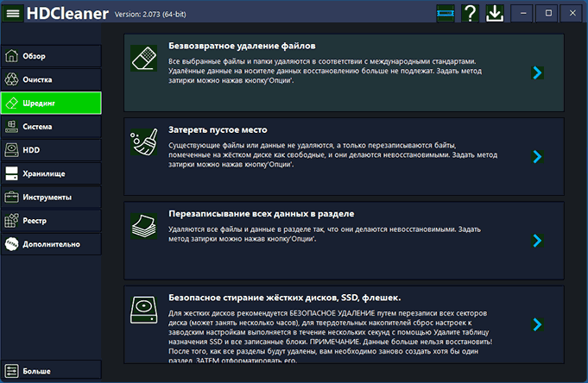Open the Обзор tab in sidebar
588x383 pixels.
[51, 56]
